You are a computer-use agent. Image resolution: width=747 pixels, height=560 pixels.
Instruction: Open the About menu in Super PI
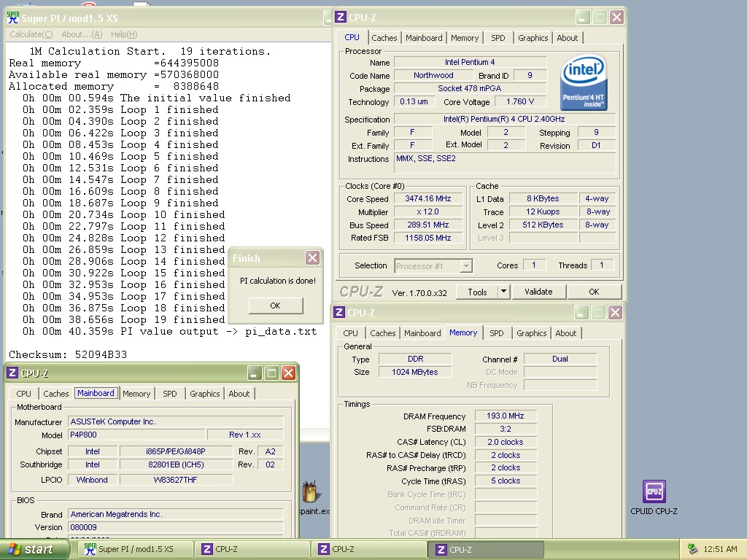click(82, 34)
